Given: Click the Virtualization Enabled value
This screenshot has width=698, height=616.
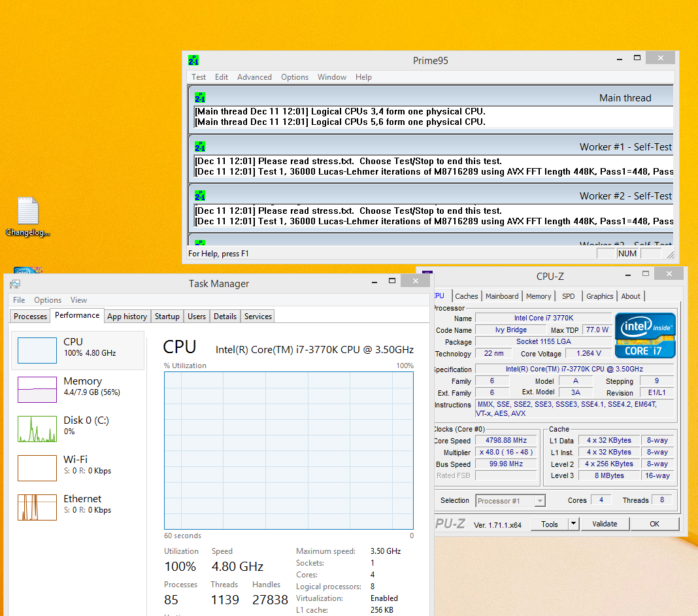Looking at the screenshot, I should 384,598.
